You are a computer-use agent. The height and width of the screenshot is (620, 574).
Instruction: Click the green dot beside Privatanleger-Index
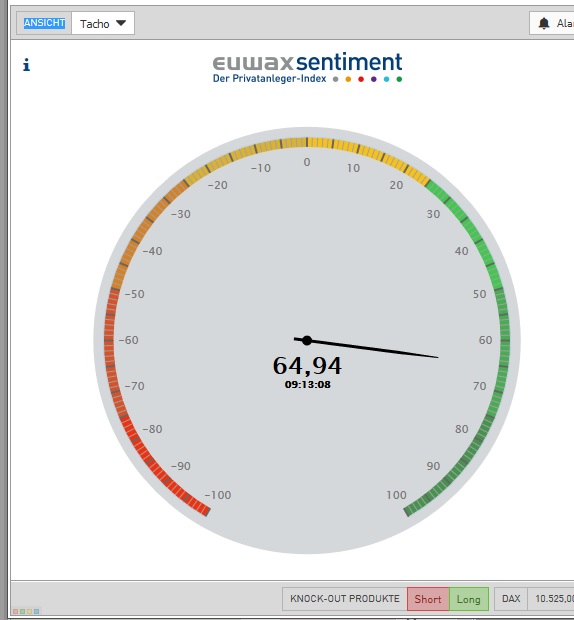point(399,79)
